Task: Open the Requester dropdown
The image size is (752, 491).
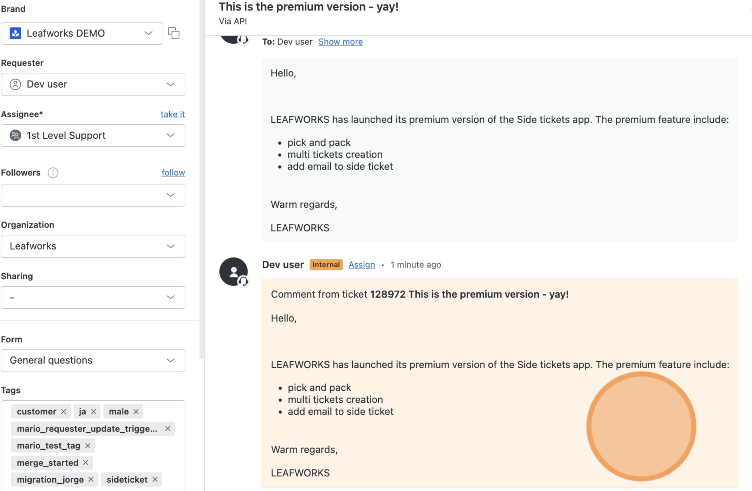Action: (93, 84)
